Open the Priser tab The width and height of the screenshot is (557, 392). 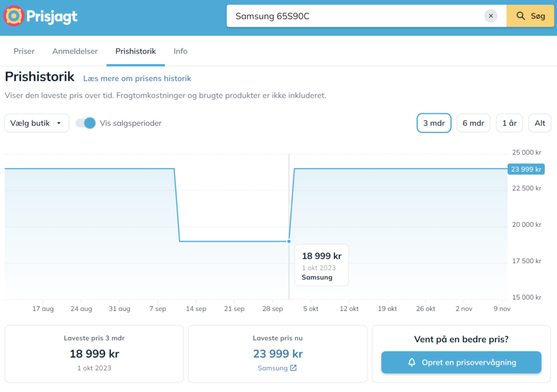pos(24,51)
